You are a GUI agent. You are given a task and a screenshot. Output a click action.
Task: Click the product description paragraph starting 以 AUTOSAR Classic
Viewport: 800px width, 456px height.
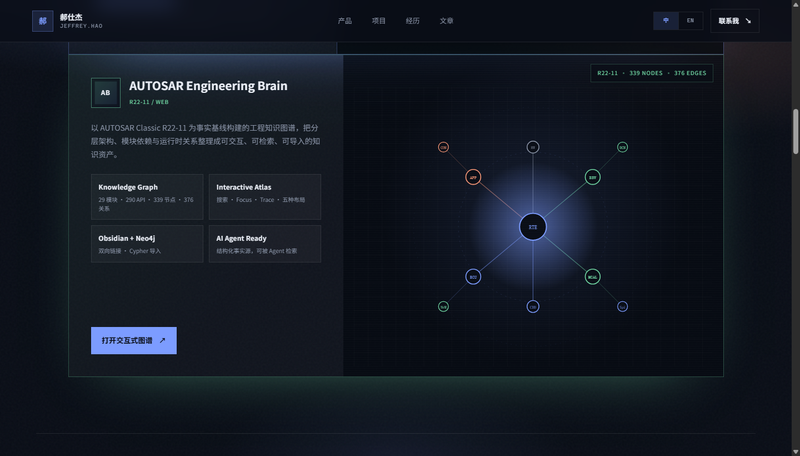coord(206,141)
